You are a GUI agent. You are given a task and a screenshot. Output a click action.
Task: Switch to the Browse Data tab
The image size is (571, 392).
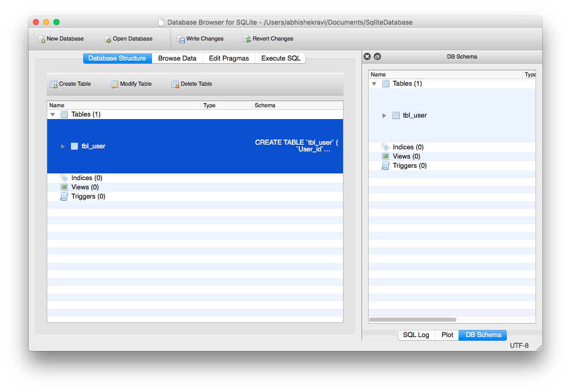[x=177, y=58]
